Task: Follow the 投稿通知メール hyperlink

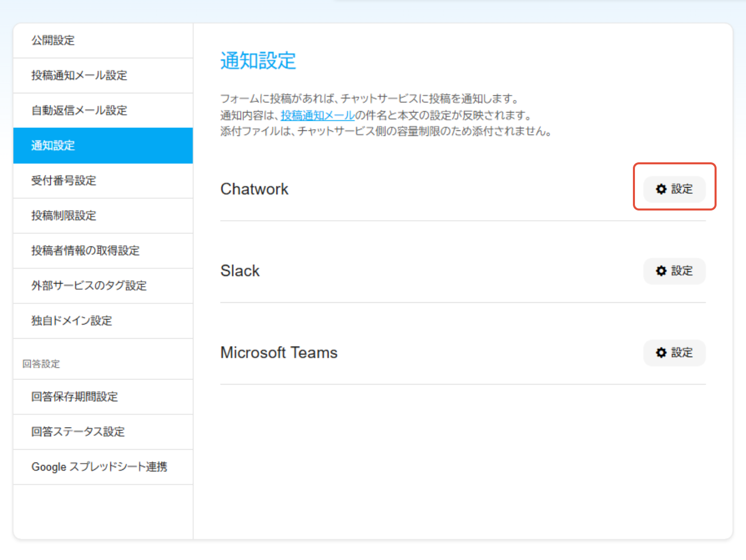Action: 317,115
